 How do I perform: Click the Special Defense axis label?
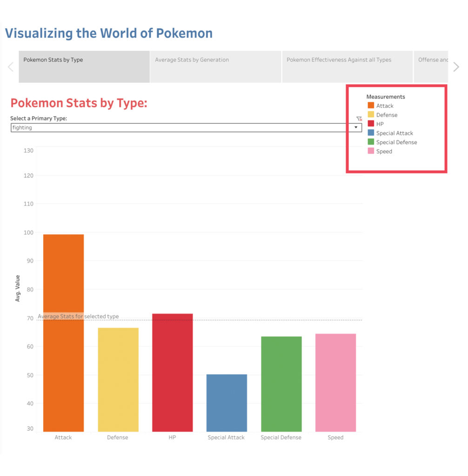pos(281,437)
